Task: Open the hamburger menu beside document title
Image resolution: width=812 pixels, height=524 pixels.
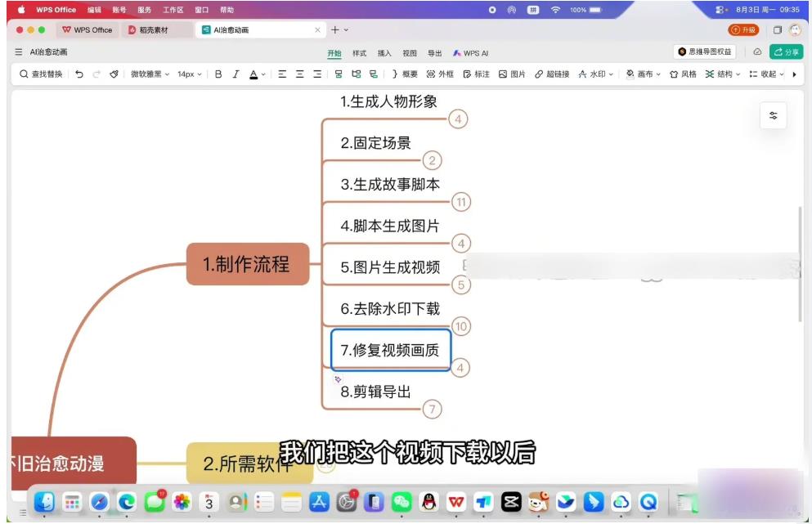Action: pos(19,52)
